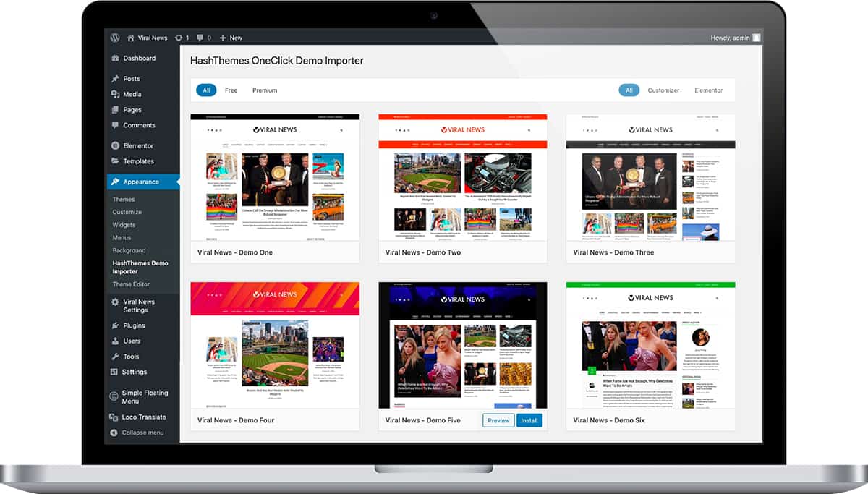Select HashThemes Demo Importer submenu item
The height and width of the screenshot is (494, 868).
tap(140, 267)
